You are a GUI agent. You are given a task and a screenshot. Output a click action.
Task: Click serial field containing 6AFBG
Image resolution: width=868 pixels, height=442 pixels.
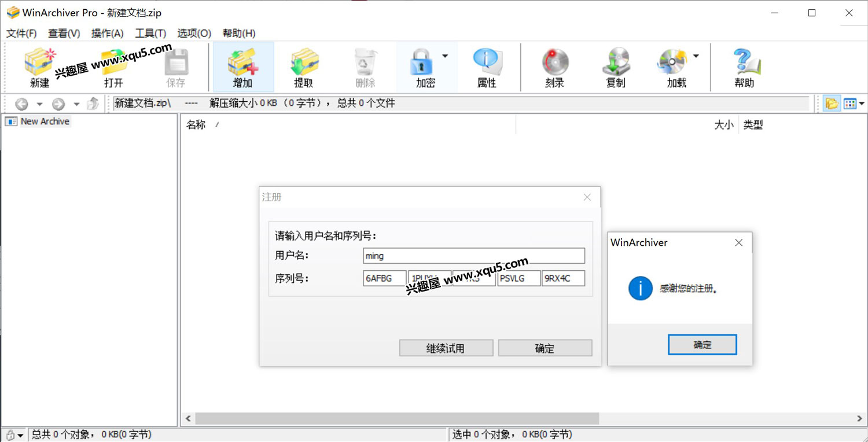click(x=385, y=278)
